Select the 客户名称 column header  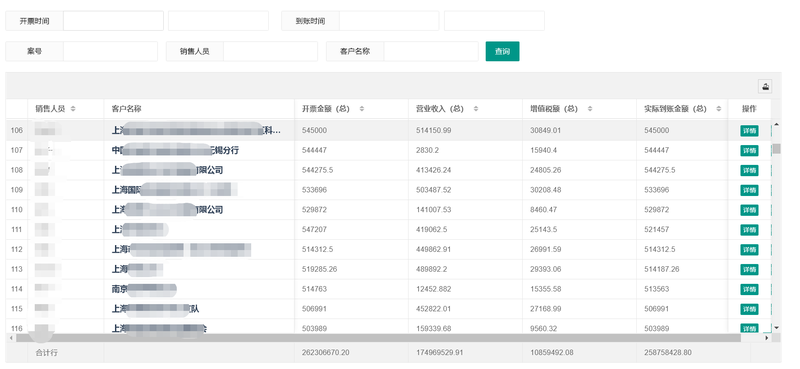pyautogui.click(x=126, y=109)
